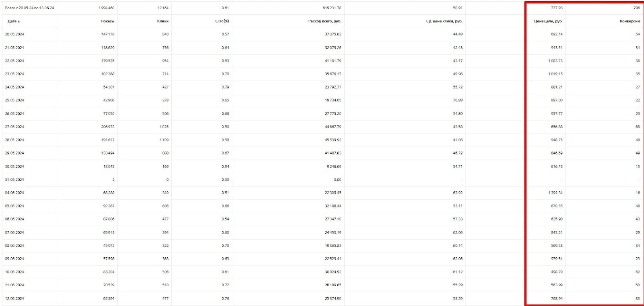Screen dimensions: 644x306
Task: Click total conversions value 796
Action: pos(636,8)
